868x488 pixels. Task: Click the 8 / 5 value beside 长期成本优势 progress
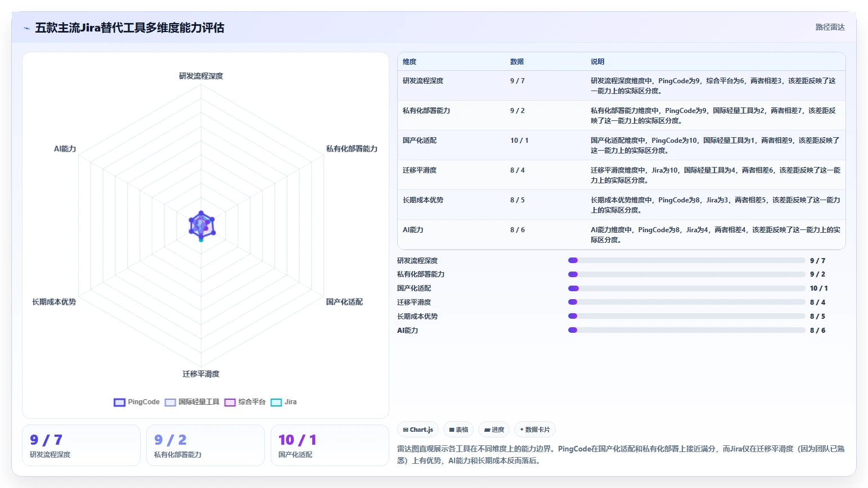[817, 317]
